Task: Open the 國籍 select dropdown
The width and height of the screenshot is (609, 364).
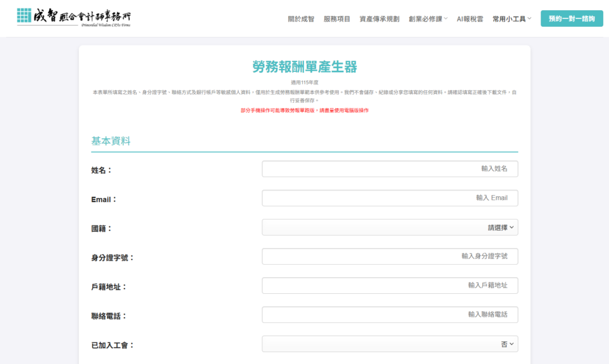Action: coord(390,227)
